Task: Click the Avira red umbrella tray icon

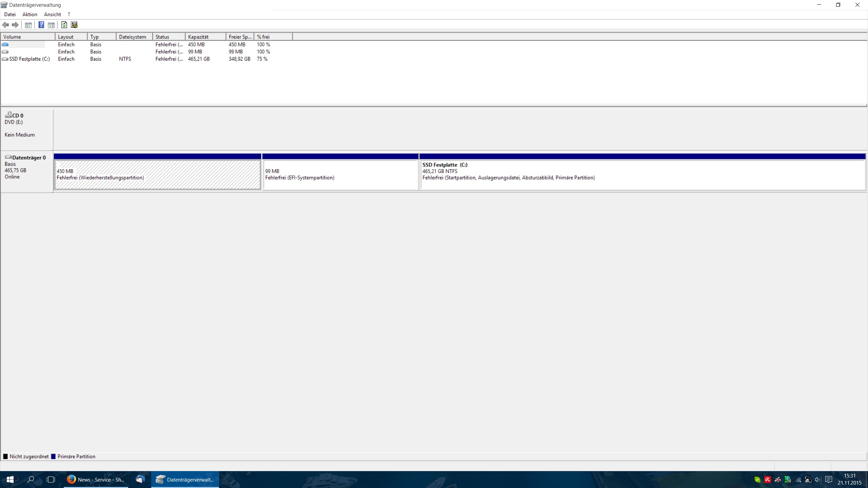Action: coord(768,480)
